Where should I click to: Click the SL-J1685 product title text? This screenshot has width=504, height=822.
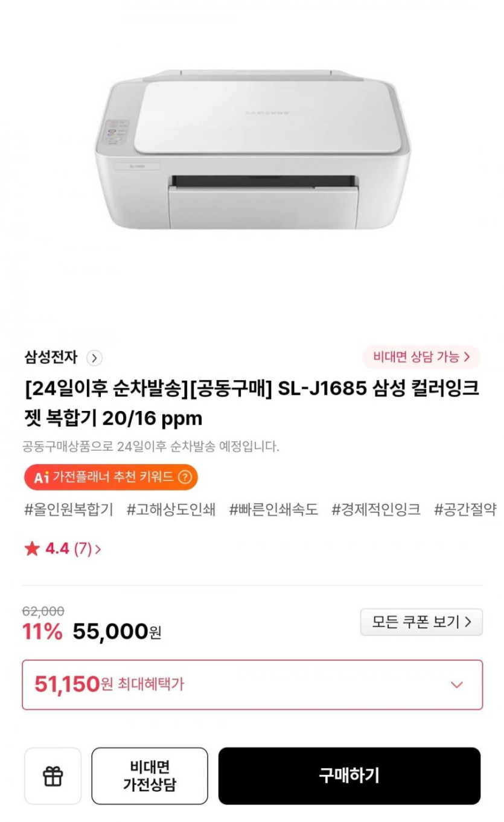click(x=252, y=403)
